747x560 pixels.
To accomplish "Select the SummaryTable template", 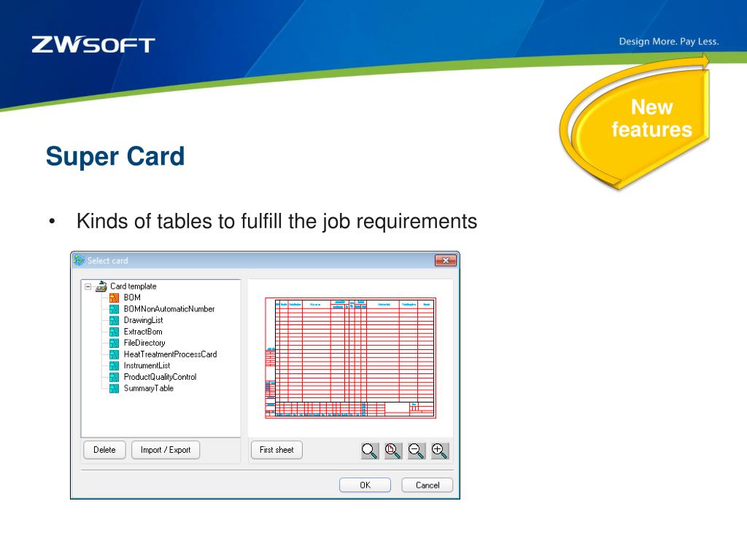I will (149, 389).
